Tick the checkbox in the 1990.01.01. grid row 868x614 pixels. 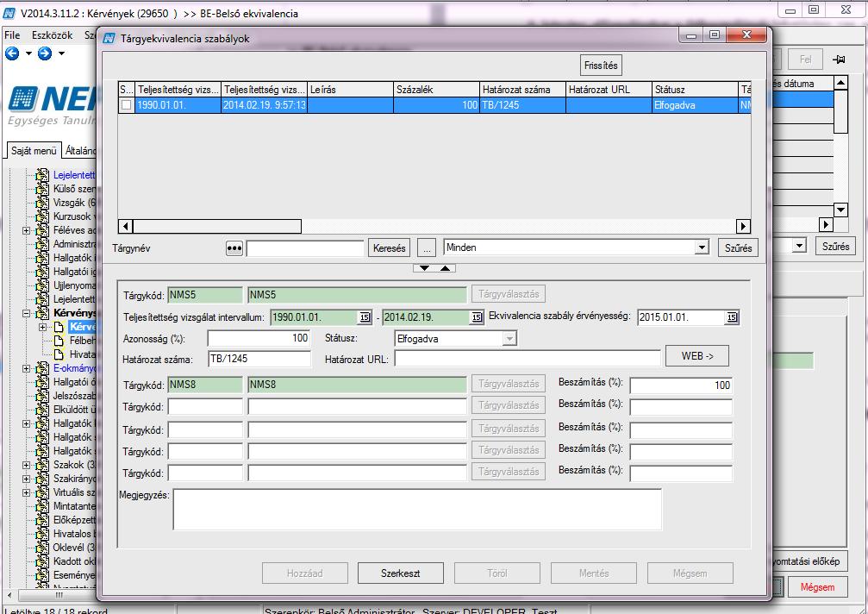point(127,105)
